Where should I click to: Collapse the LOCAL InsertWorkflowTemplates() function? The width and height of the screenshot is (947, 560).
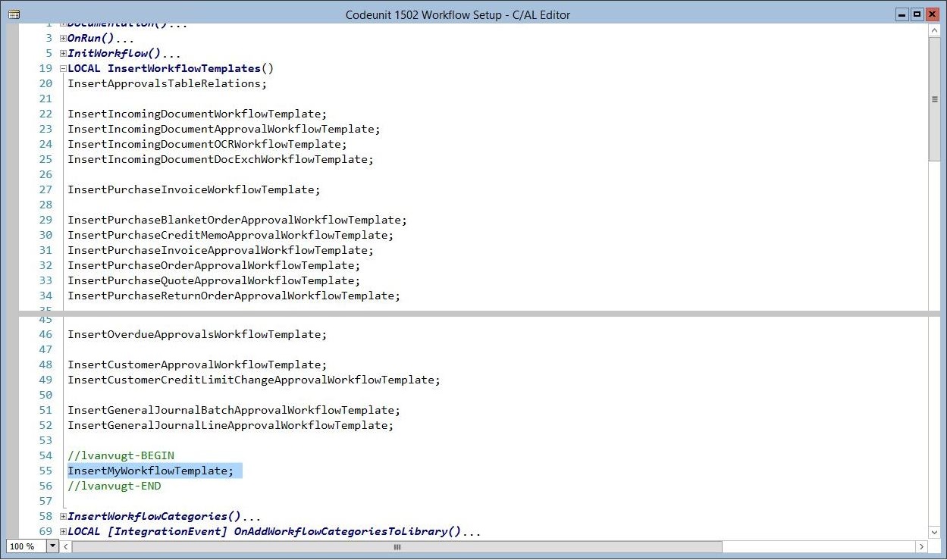pyautogui.click(x=63, y=68)
